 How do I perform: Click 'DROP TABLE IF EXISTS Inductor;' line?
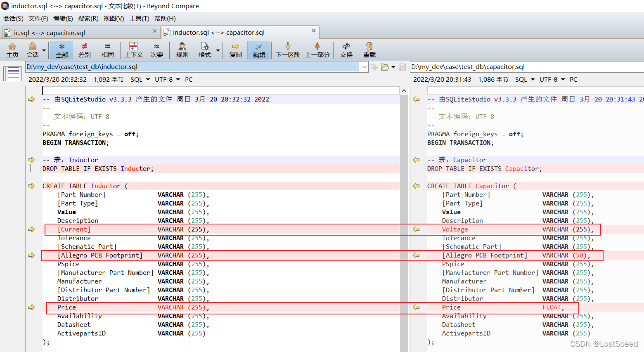point(98,168)
